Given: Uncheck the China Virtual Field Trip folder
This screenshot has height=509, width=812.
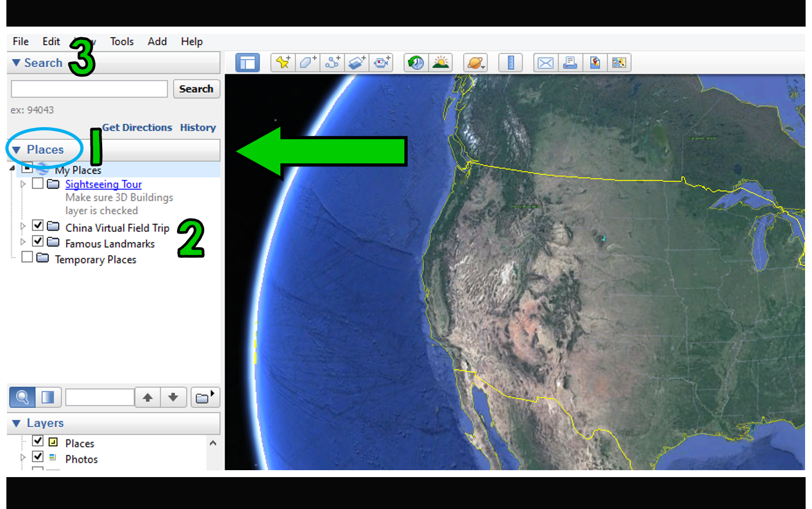Looking at the screenshot, I should tap(37, 225).
